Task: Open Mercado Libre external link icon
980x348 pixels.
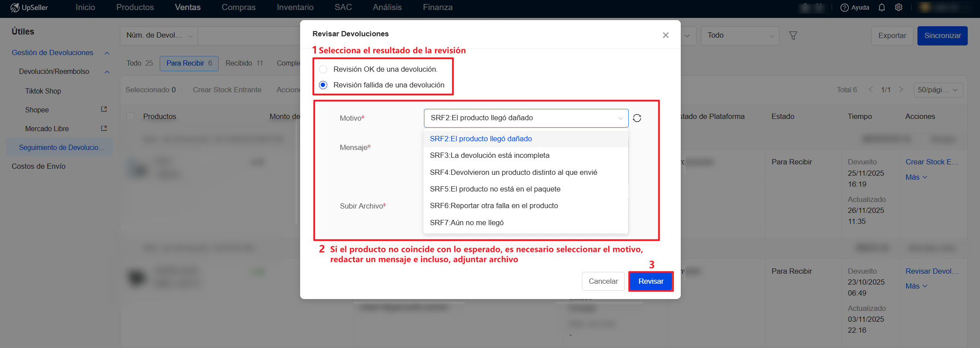Action: click(x=104, y=129)
